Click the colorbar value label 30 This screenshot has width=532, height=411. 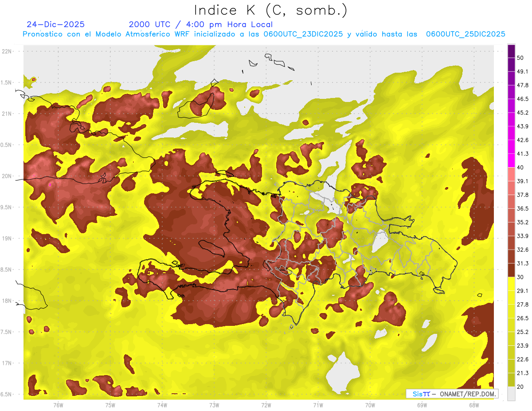[x=520, y=277]
